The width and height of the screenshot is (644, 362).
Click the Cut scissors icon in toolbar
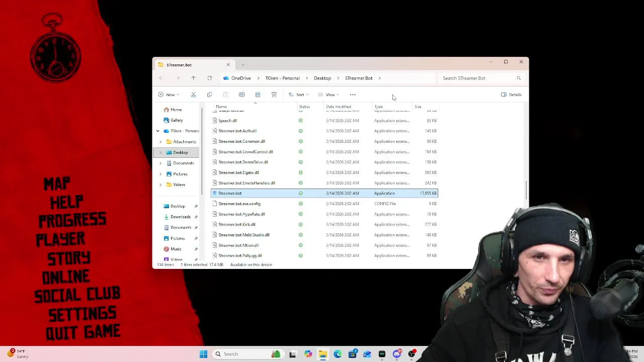coord(193,95)
